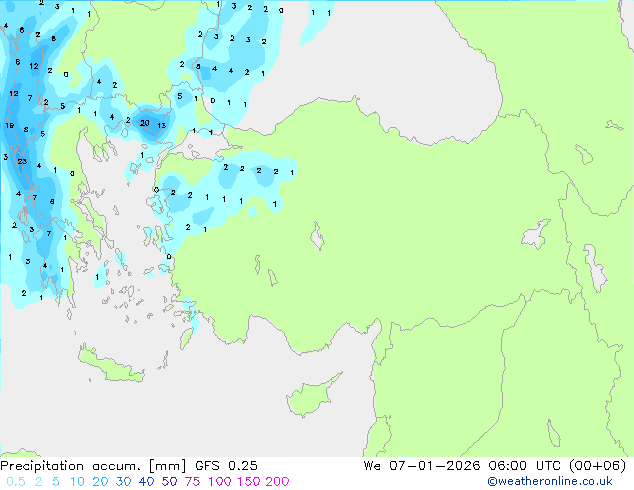This screenshot has width=634, height=490.
Task: Click the 19 mm precipitation value on the map
Action: point(9,125)
